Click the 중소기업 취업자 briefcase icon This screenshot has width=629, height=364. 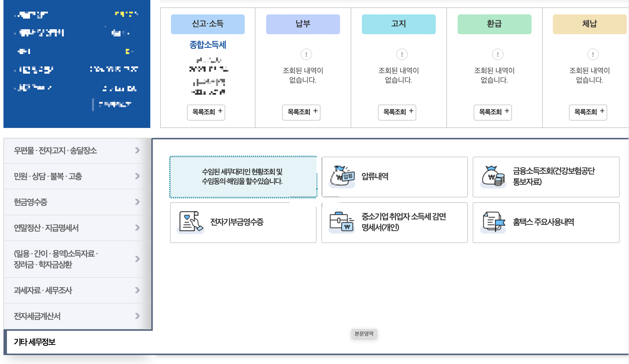[342, 222]
